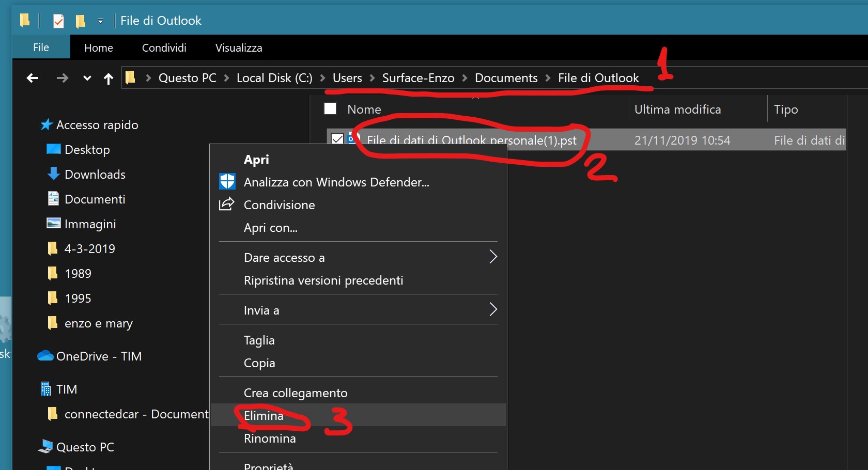Click the Condivisione share icon
This screenshot has width=868, height=470.
pyautogui.click(x=227, y=205)
